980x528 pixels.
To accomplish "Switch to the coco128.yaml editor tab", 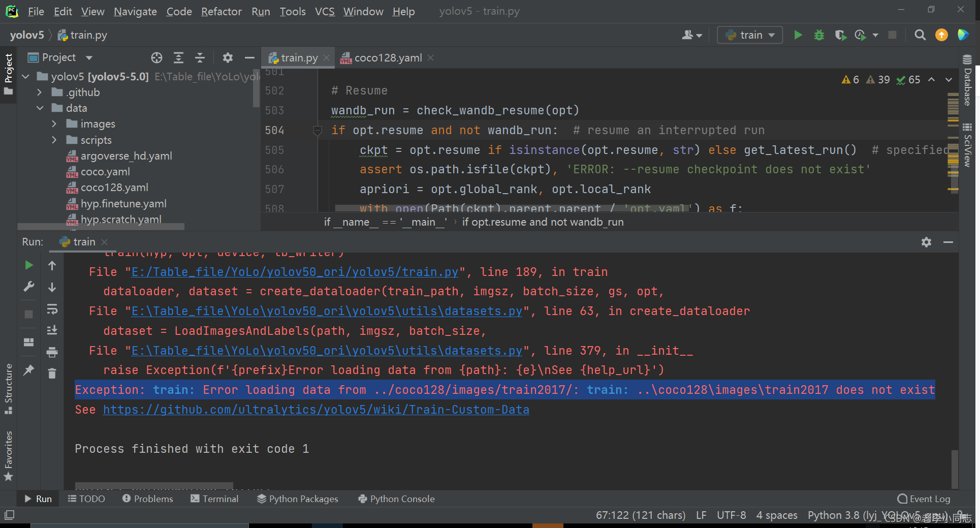I will click(x=388, y=58).
